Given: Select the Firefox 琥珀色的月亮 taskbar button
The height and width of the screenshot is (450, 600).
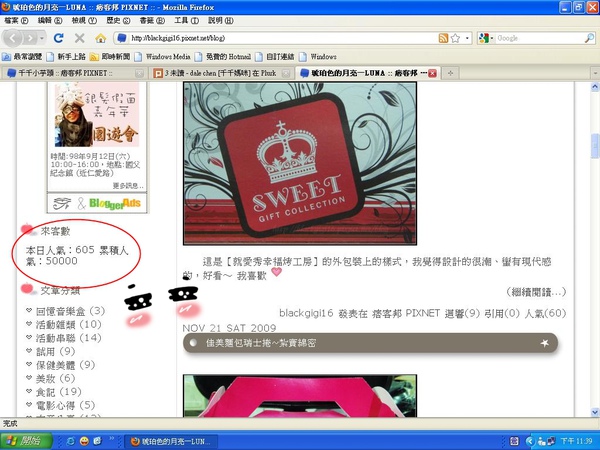Looking at the screenshot, I should pyautogui.click(x=171, y=441).
